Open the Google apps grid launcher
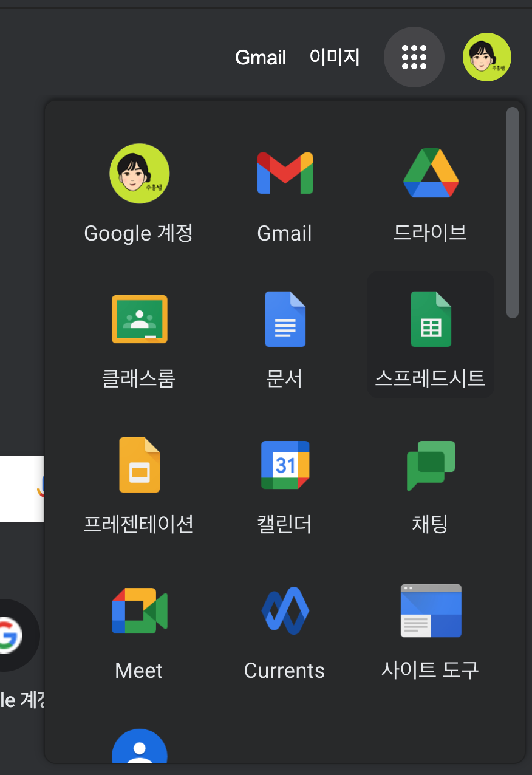532x775 pixels. pyautogui.click(x=414, y=57)
